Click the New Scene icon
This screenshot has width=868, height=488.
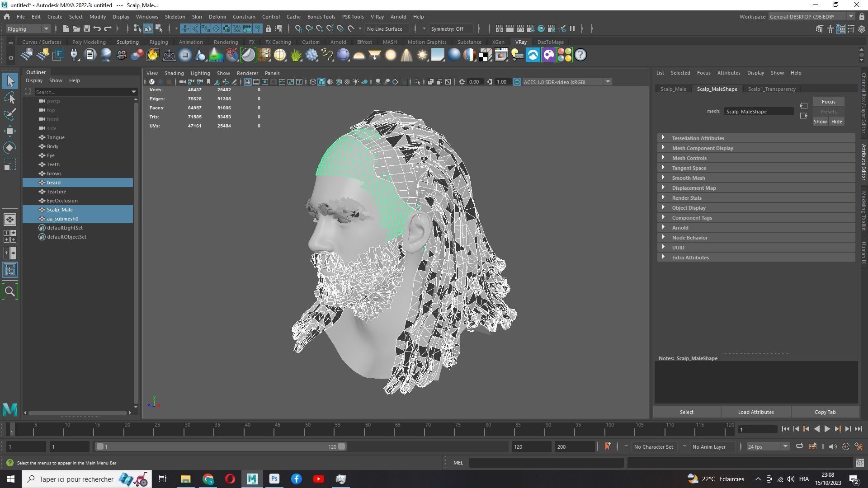66,29
